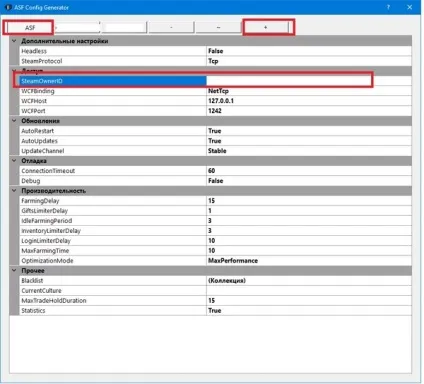Image resolution: width=424 pixels, height=384 pixels.
Task: Click the UpdateChannel value Stable
Action: 309,151
